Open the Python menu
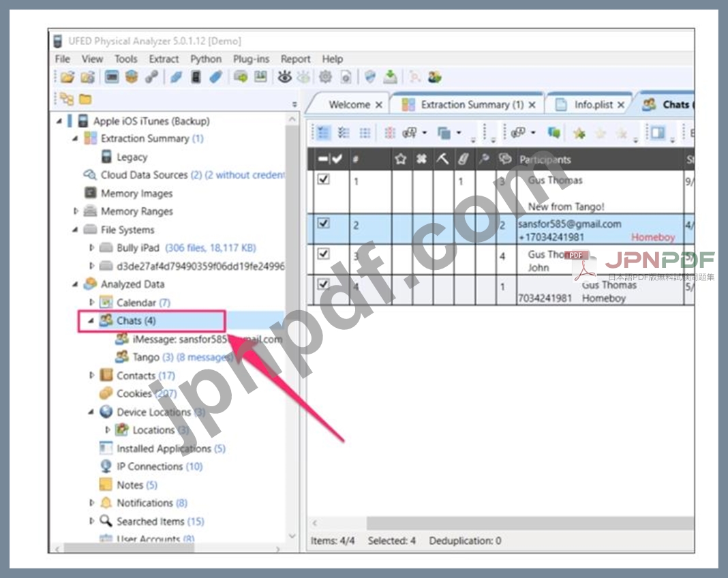 point(206,59)
